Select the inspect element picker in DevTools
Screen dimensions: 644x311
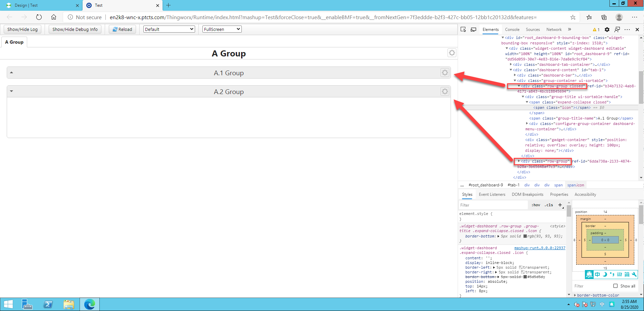point(463,30)
